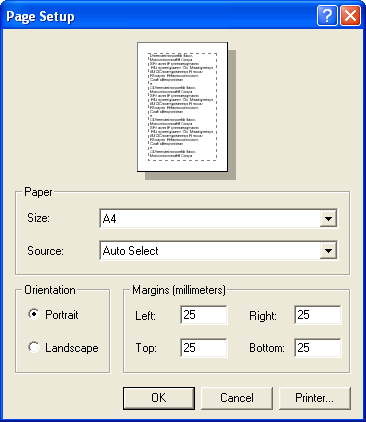Click the Size label

(x=38, y=218)
